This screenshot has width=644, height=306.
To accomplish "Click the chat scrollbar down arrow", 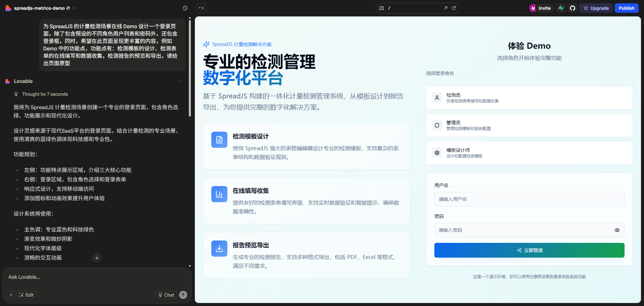I will (x=190, y=266).
